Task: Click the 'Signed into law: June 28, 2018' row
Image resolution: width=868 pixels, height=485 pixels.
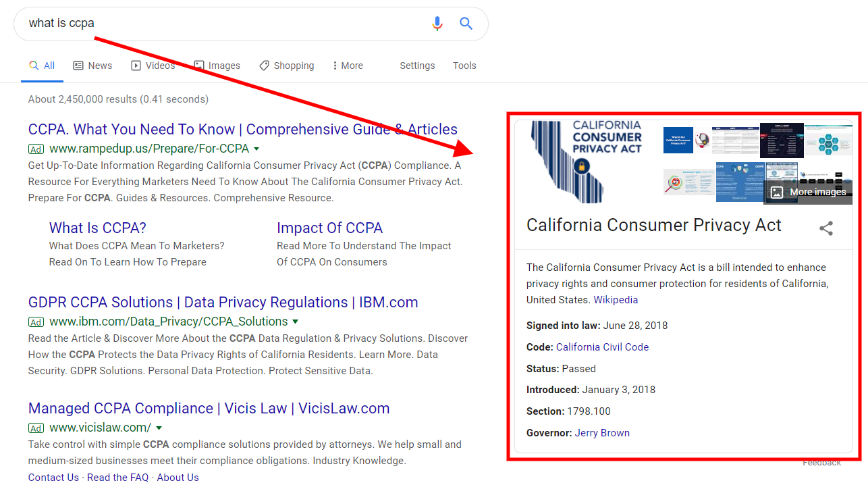Action: coord(597,326)
